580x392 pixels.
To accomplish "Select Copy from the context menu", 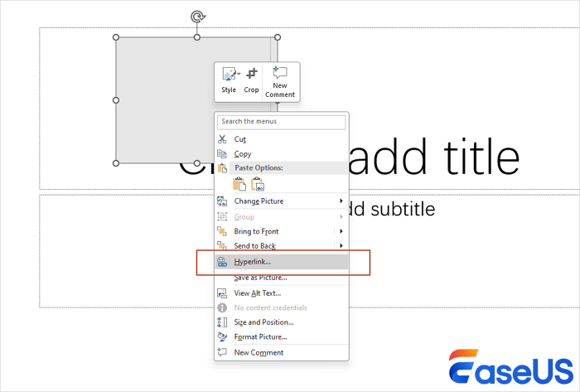I will tap(282, 154).
